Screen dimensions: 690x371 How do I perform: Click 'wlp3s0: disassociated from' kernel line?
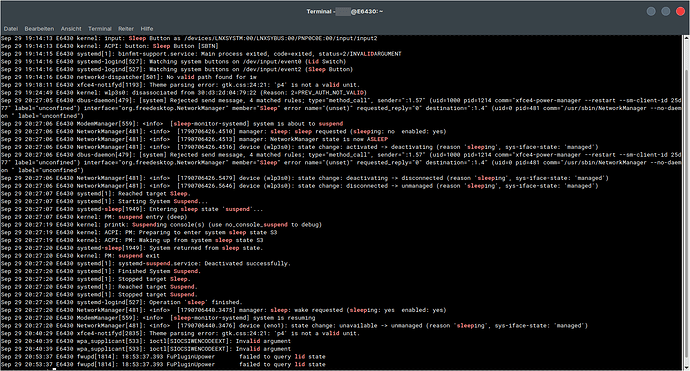click(184, 93)
